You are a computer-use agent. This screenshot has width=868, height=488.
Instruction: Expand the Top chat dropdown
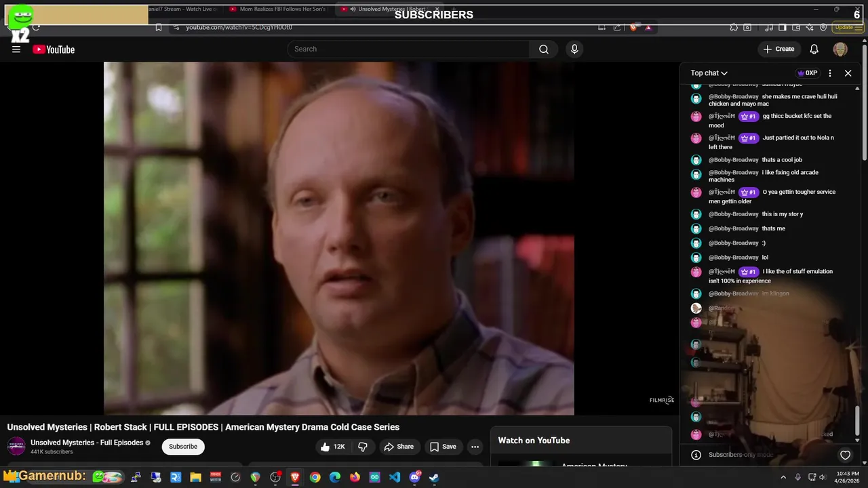709,73
